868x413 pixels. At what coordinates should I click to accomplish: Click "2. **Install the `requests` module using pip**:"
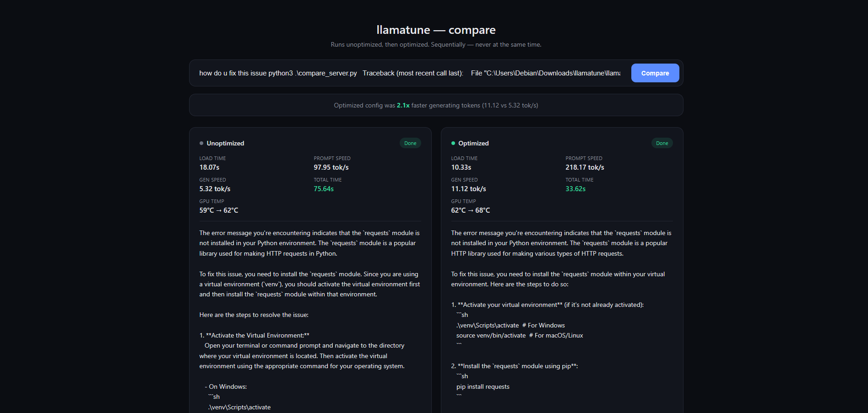point(515,366)
